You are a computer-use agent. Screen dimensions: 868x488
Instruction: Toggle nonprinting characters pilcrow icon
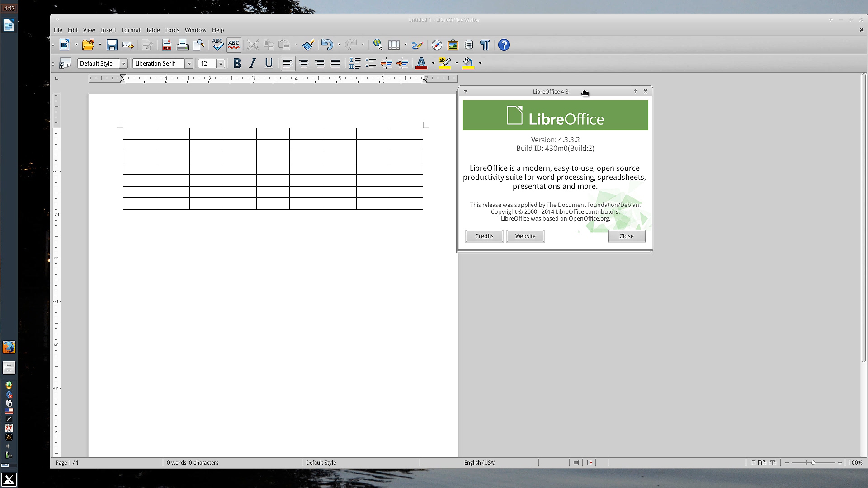485,45
